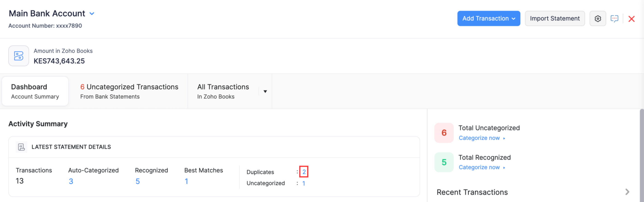The height and width of the screenshot is (202, 644).
Task: Open the settings gear icon
Action: pyautogui.click(x=597, y=18)
